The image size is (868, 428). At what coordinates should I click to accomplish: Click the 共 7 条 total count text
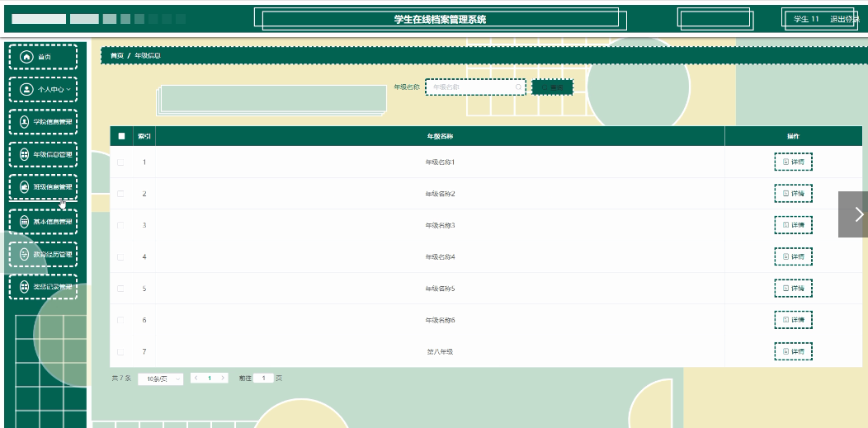[x=122, y=379]
